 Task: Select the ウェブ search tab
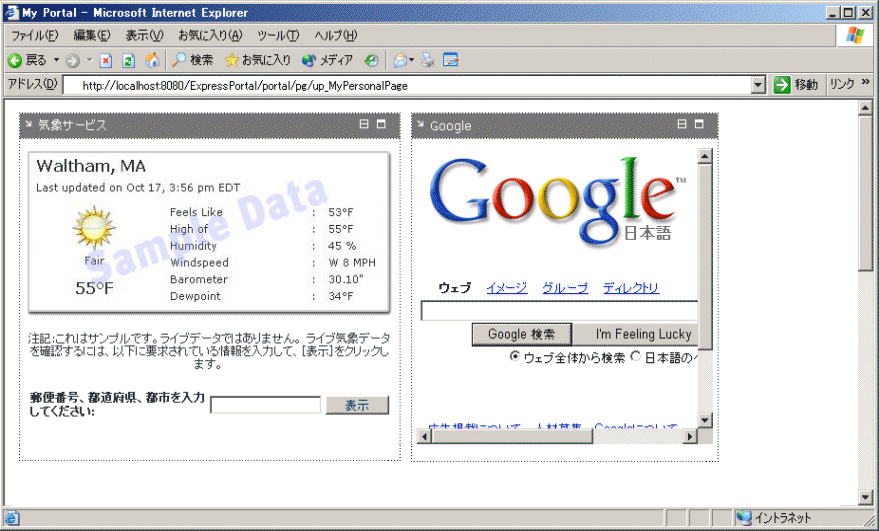(454, 288)
